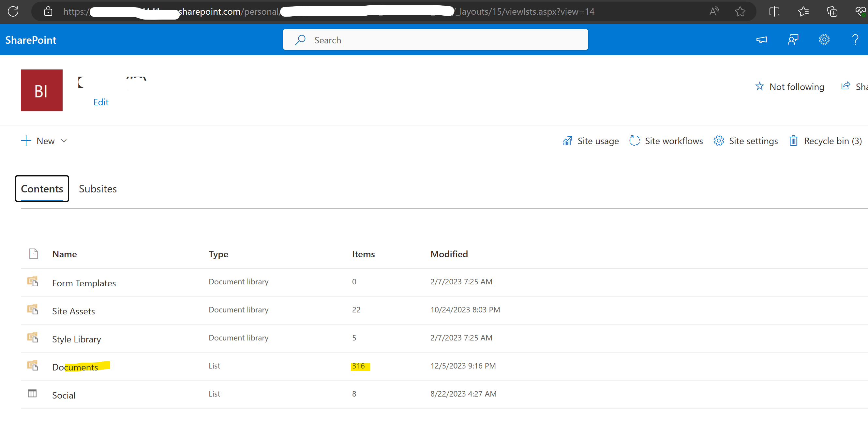Click the help question mark icon
Viewport: 868px width, 437px height.
(855, 40)
